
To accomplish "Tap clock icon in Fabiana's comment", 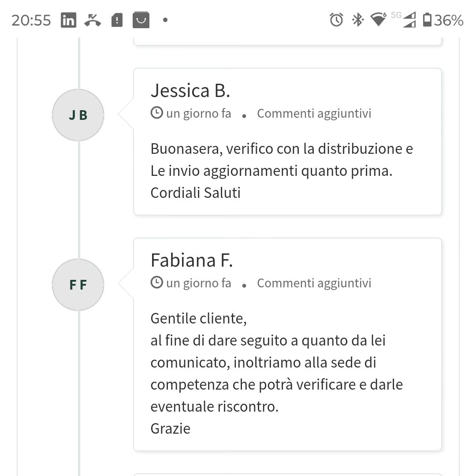I will 157,283.
